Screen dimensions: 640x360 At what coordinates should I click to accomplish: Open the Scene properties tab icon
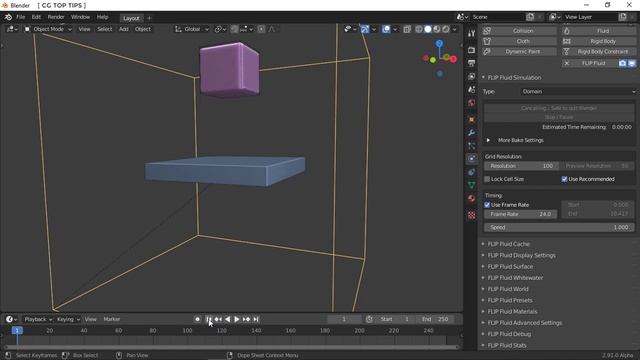point(471,89)
